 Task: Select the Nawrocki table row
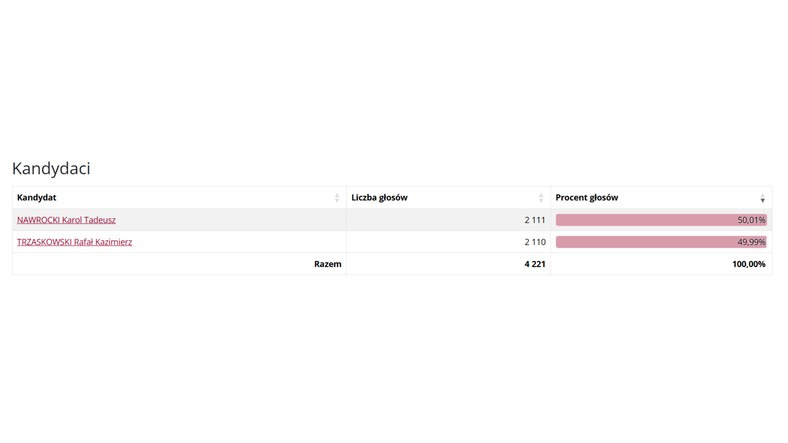pyautogui.click(x=392, y=220)
